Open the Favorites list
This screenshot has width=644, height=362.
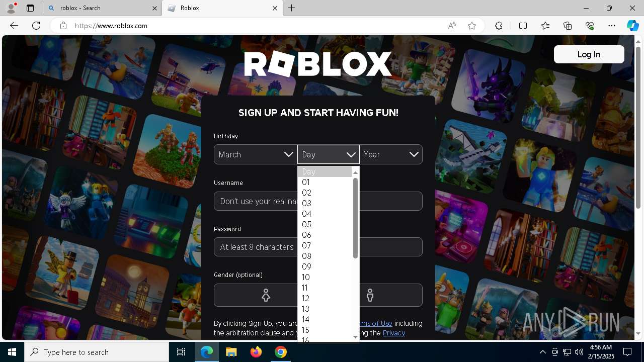[545, 26]
